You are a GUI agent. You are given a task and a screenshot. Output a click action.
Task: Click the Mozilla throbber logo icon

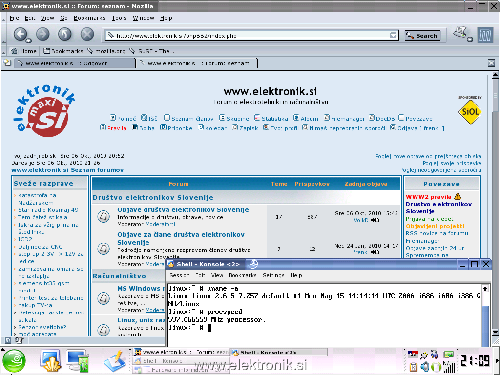point(485,35)
